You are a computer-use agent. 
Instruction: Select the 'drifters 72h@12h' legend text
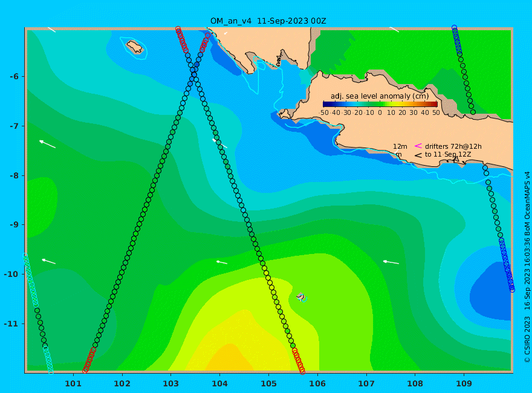tap(453, 146)
